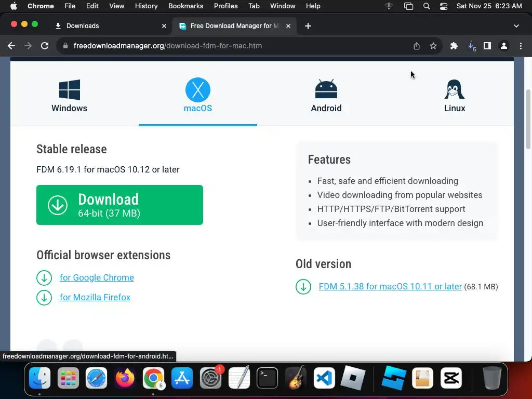Click the date and time in the menu bar
Image resolution: width=532 pixels, height=399 pixels.
(489, 6)
